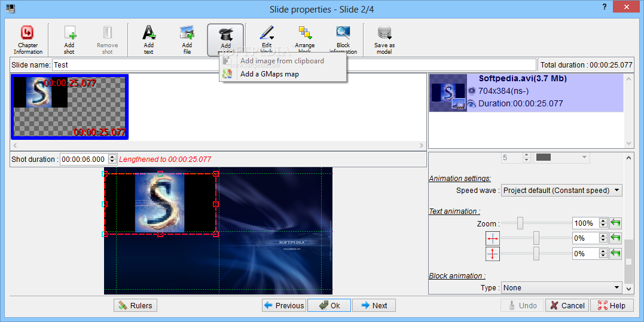Click the Slide name field
This screenshot has height=322, width=644.
tap(294, 65)
